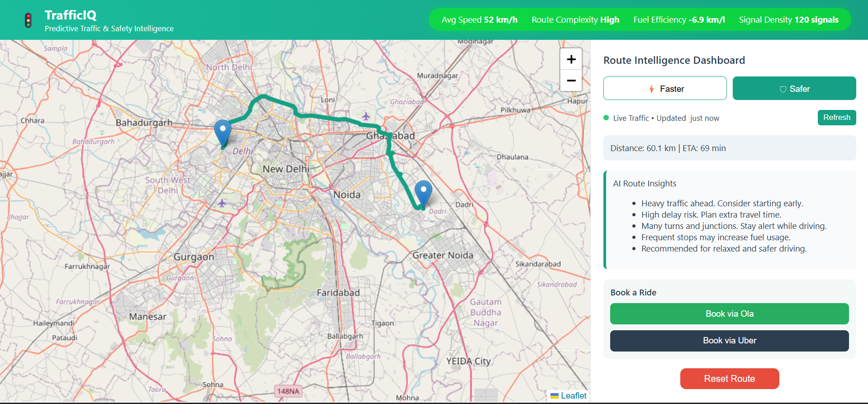Image resolution: width=868 pixels, height=404 pixels.
Task: Click the green Live Traffic status dot
Action: pyautogui.click(x=606, y=118)
